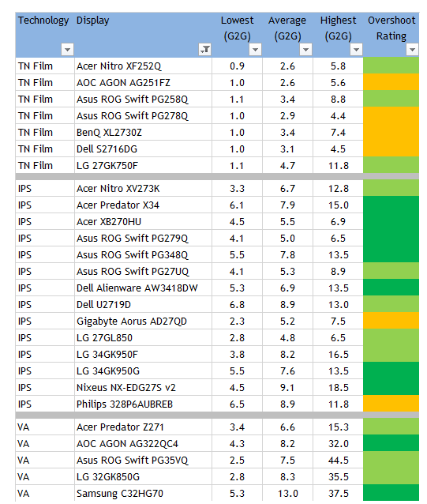Click the Technology column header text

43,21
